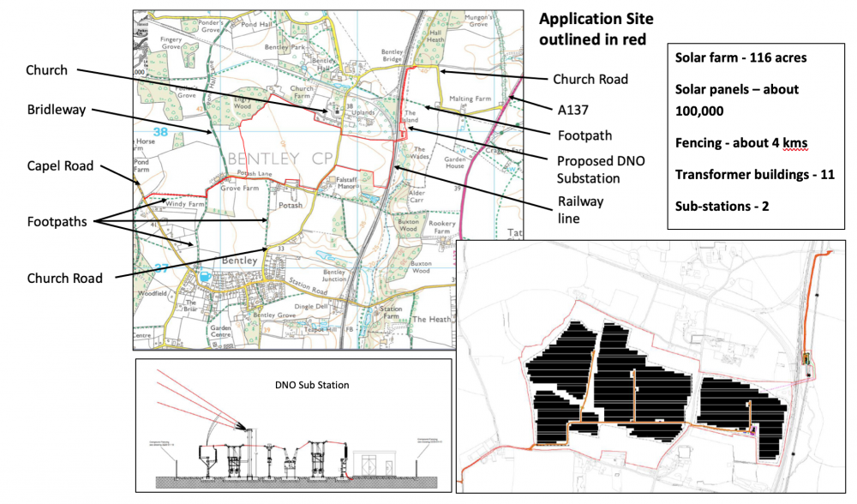857x504 pixels.
Task: Click the blue grid number '37' on the map
Action: 161,267
